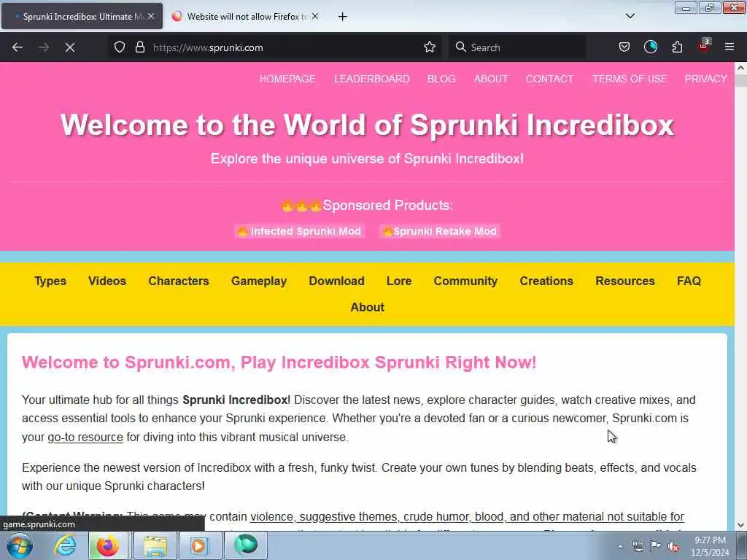Jump to the Creations section
The image size is (747, 560).
pyautogui.click(x=546, y=281)
